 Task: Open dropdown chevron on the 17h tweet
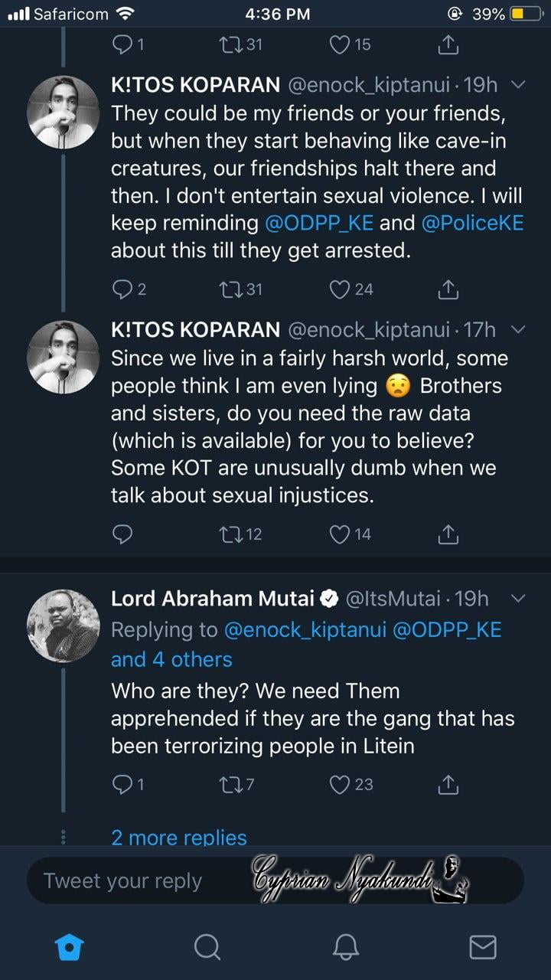click(x=519, y=330)
